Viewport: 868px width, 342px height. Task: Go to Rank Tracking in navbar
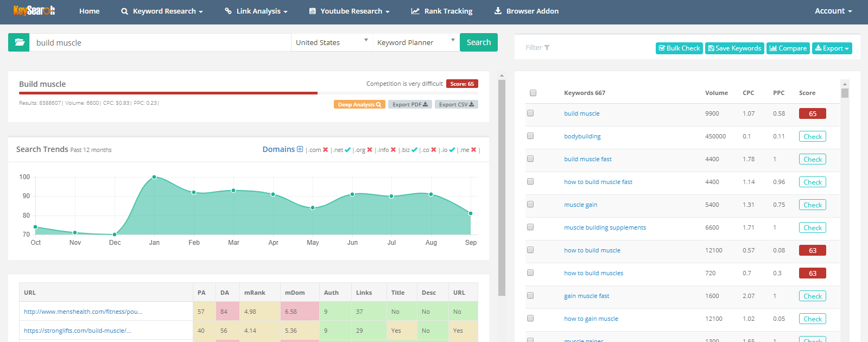coord(442,11)
